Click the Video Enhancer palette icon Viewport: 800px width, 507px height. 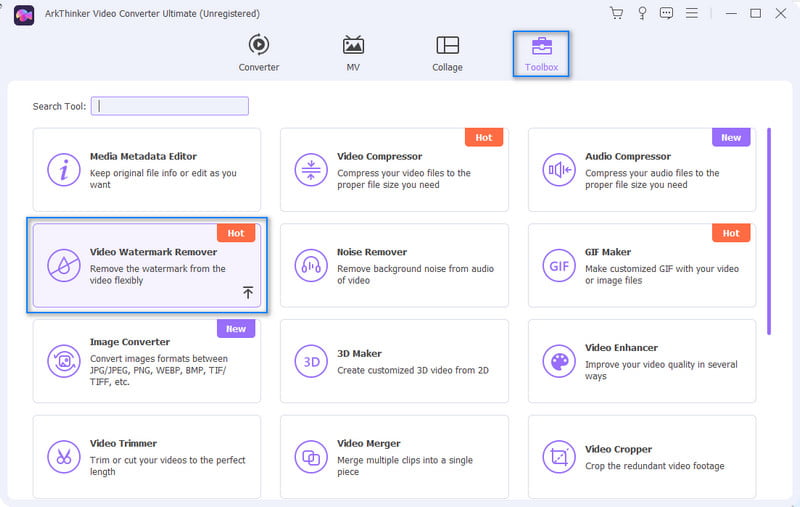point(559,361)
